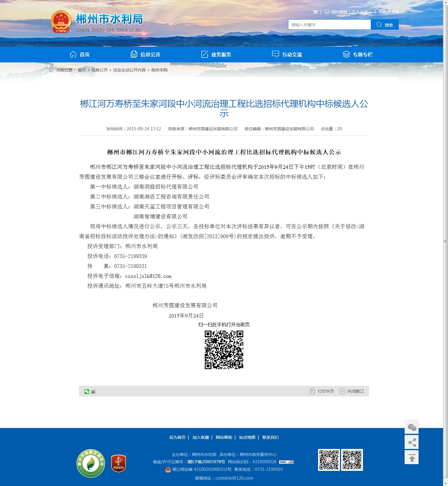Viewport: 448px width, 486px height.
Task: Click the left footer QR code
Action: point(329,460)
